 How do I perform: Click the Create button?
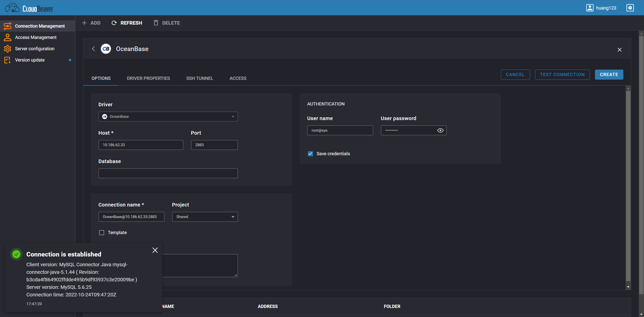pyautogui.click(x=609, y=75)
